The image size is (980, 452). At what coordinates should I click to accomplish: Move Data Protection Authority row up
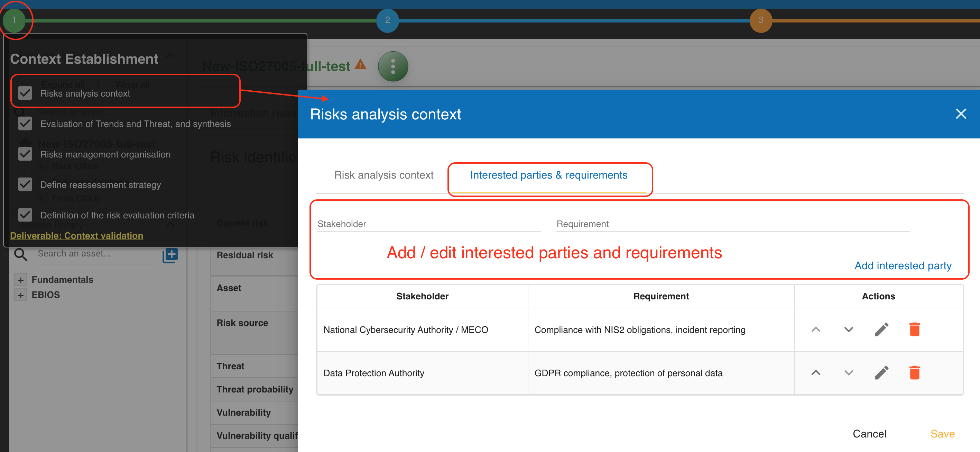815,373
